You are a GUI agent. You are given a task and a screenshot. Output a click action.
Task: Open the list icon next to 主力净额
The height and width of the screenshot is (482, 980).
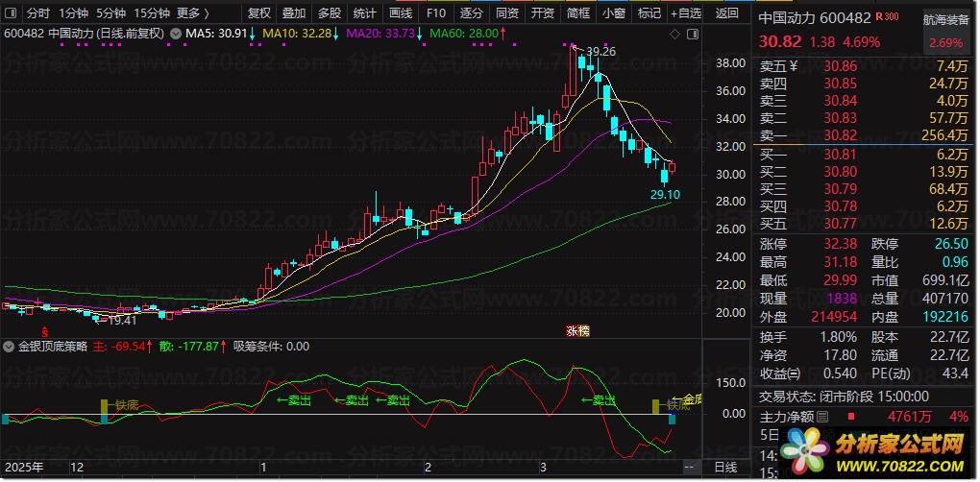pyautogui.click(x=822, y=417)
